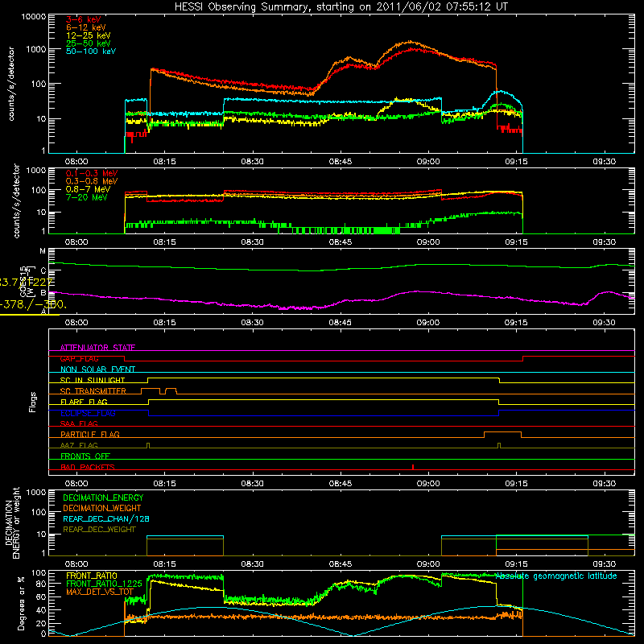
Task: Click the green 7-20 MeV legend label
Action: tap(87, 197)
